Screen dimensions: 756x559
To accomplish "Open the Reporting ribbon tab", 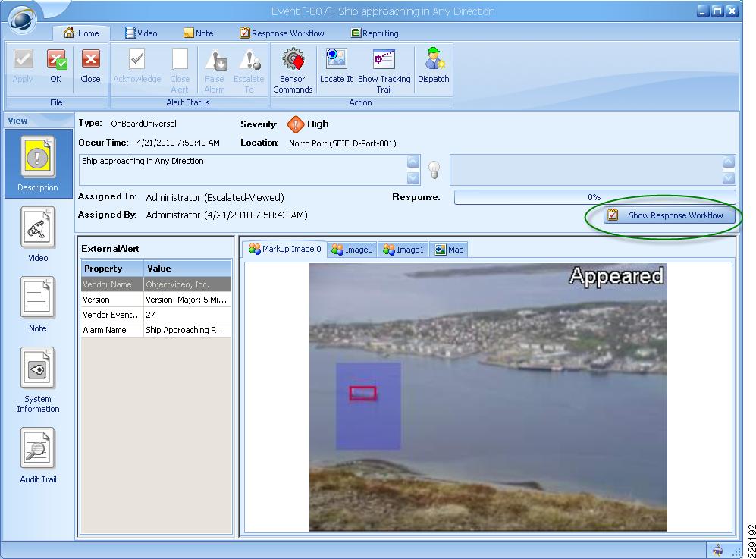I will click(375, 33).
